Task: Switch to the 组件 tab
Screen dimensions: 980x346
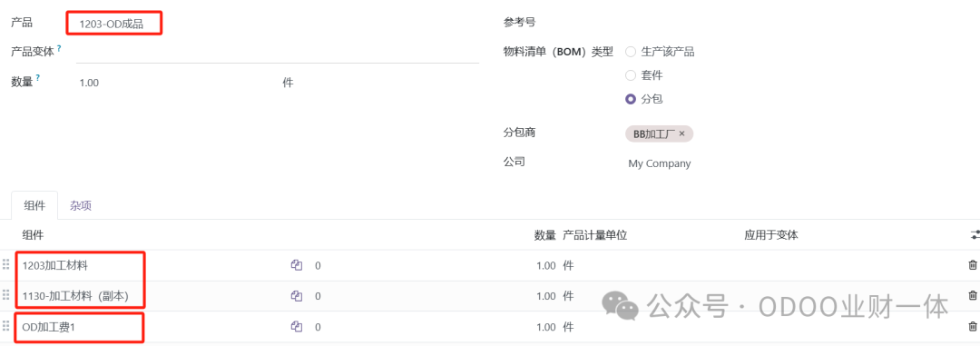Action: (34, 206)
